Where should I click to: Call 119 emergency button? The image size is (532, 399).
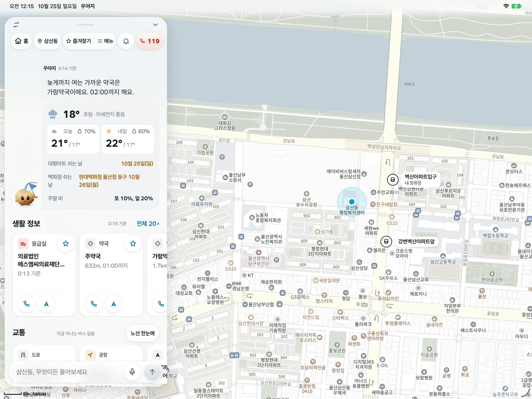pos(149,41)
